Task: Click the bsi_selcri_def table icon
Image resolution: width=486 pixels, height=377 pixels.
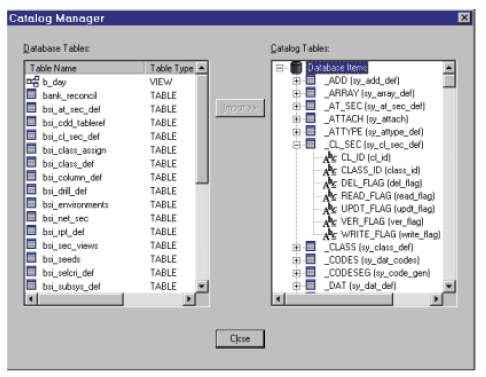Action: 31,272
